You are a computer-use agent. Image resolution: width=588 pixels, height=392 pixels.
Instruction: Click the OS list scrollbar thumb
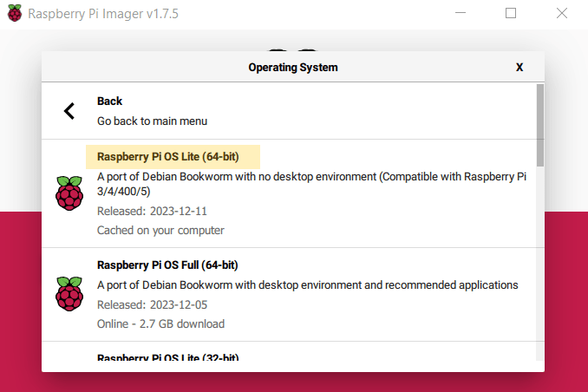539,124
